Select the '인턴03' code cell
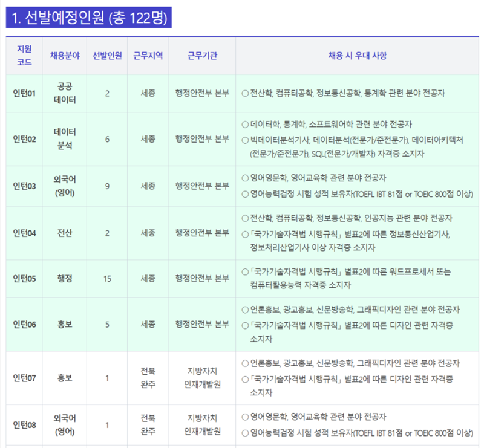Viewport: 484px width, 448px height. [24, 186]
